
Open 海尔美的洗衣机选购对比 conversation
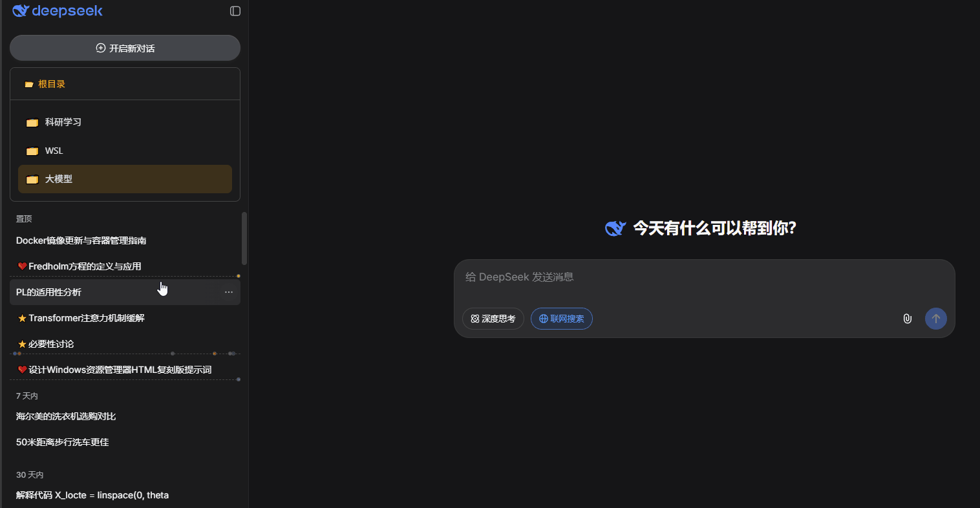click(66, 416)
